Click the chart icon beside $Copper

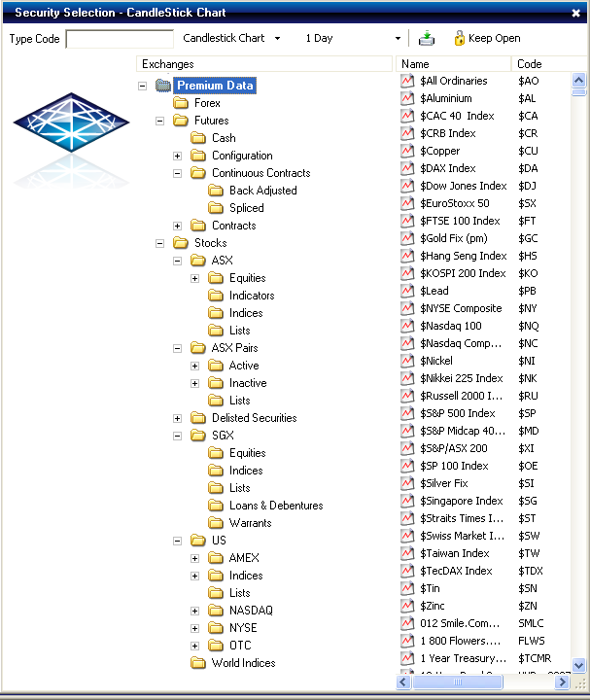pos(407,151)
